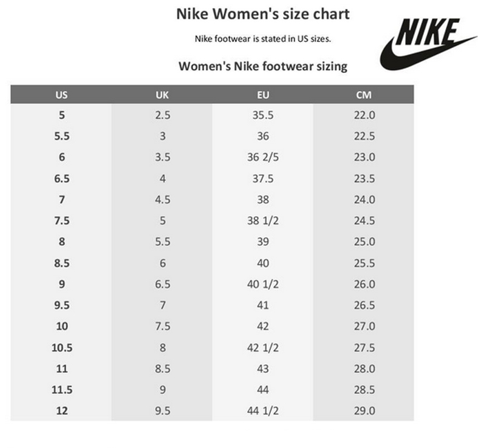Click UK size 2.5 cell
The height and width of the screenshot is (448, 478).
[162, 115]
